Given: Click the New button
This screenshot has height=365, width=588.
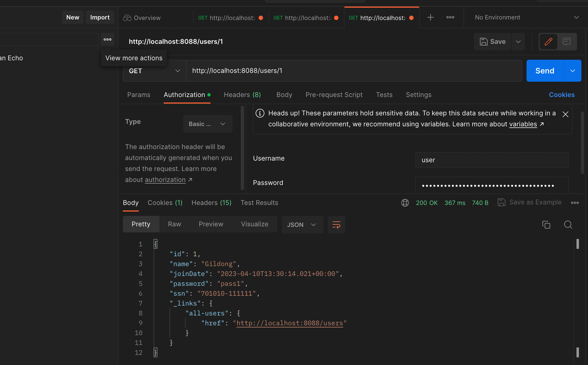Looking at the screenshot, I should 73,17.
